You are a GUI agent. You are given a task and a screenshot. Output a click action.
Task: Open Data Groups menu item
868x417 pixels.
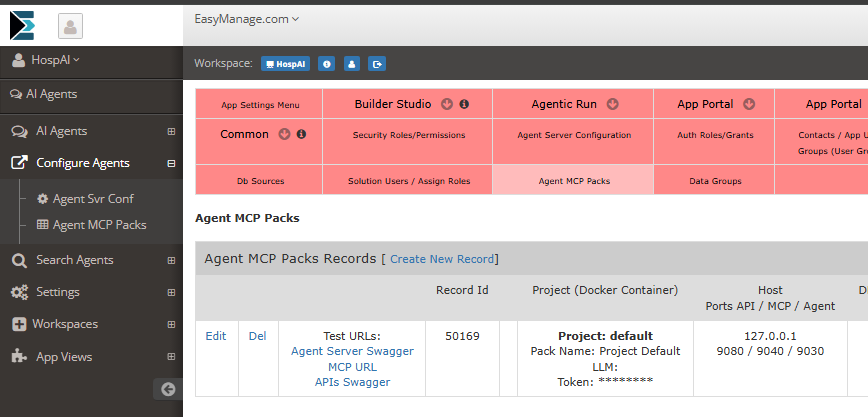tap(715, 181)
